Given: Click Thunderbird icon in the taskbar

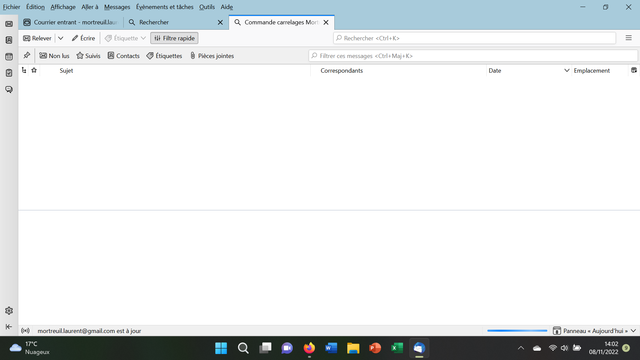Looking at the screenshot, I should click(x=419, y=348).
